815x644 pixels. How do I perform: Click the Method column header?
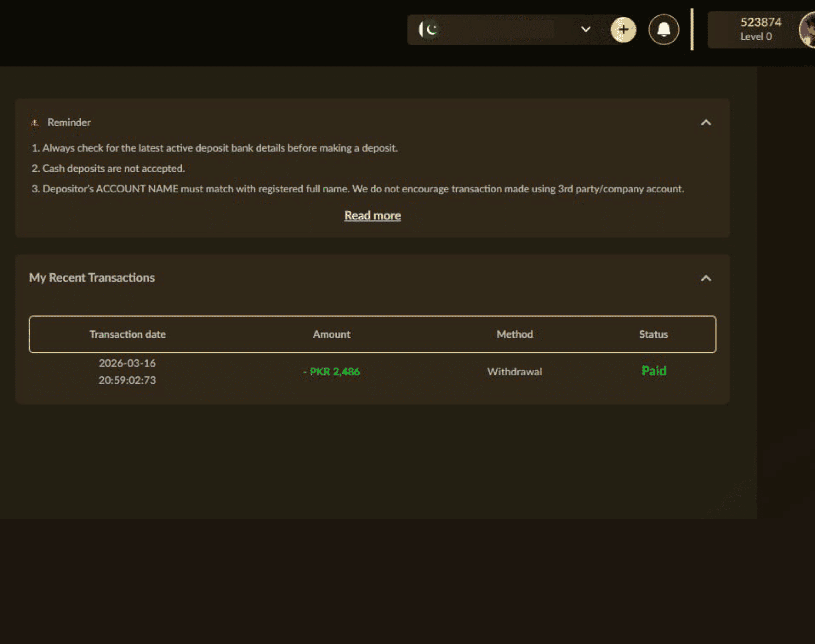[x=514, y=334]
